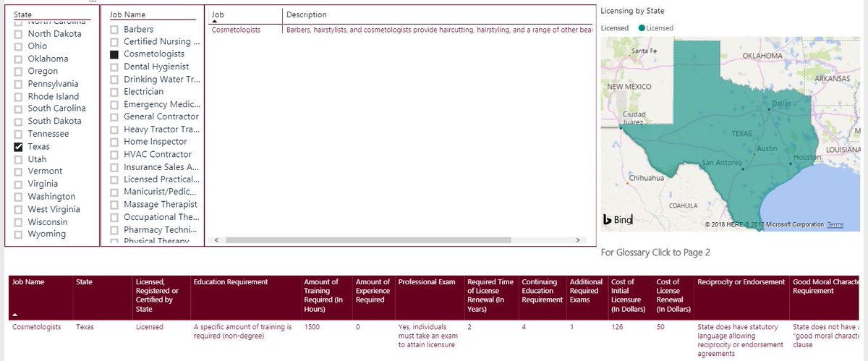The image size is (868, 361).
Task: Check the HVAC Contractor job checkbox
Action: (x=114, y=155)
